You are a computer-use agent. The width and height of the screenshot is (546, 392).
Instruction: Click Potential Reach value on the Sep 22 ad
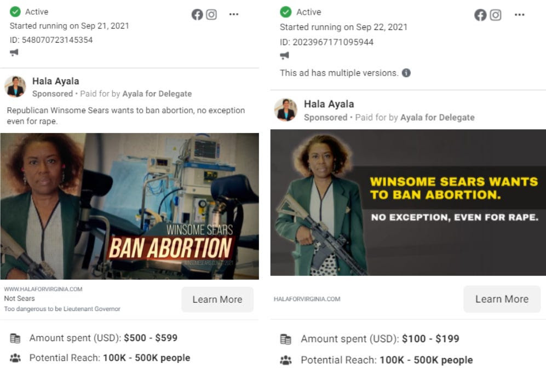click(426, 360)
